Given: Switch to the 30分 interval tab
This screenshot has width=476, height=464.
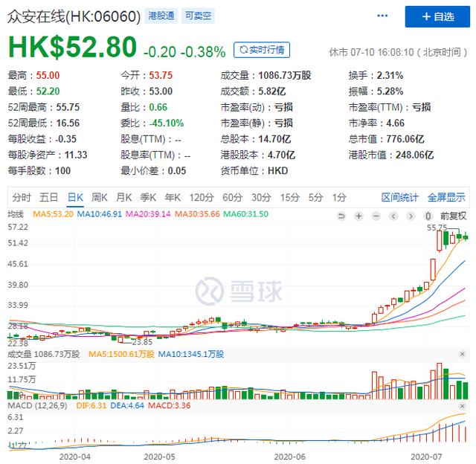Looking at the screenshot, I should pos(261,198).
